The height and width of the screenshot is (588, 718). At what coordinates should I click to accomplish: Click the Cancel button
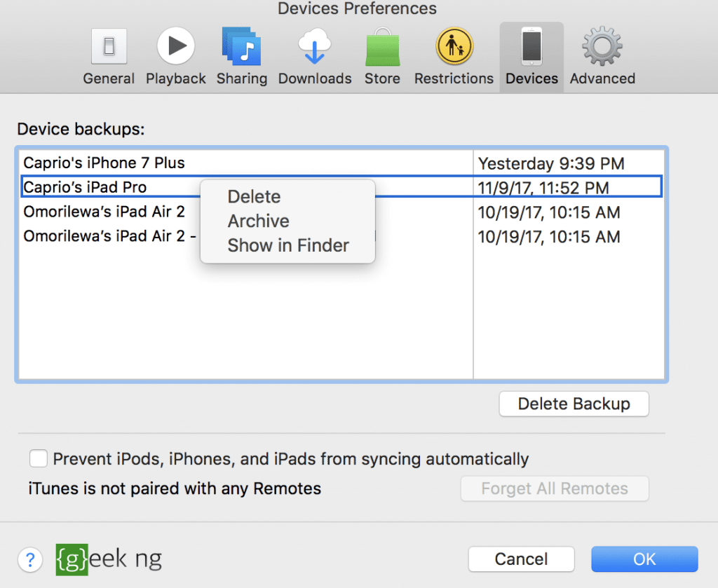click(521, 559)
